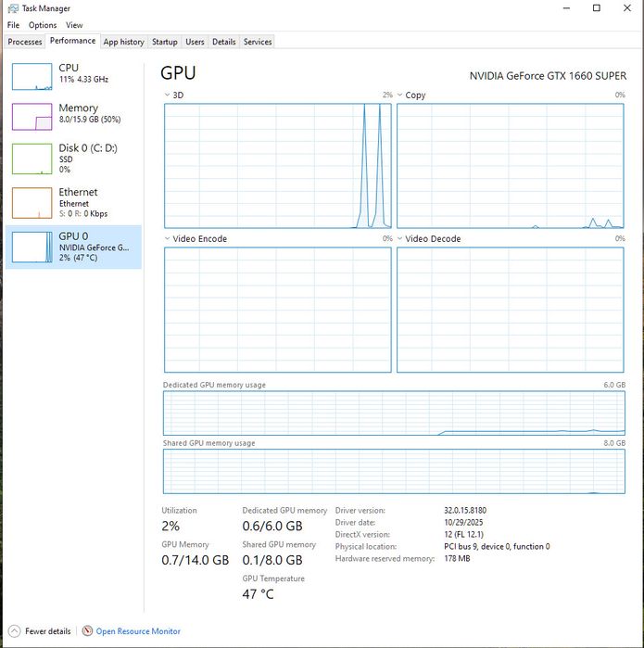Click the Video Encode graph
The image size is (644, 648).
(278, 310)
